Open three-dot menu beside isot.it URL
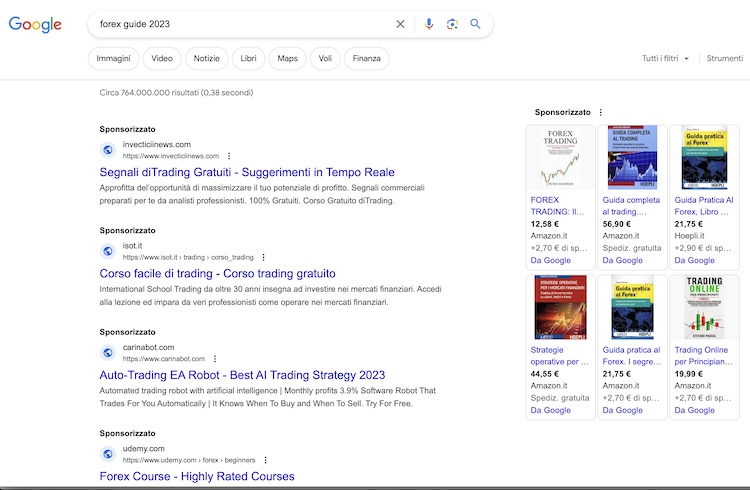750x490 pixels. (x=264, y=257)
